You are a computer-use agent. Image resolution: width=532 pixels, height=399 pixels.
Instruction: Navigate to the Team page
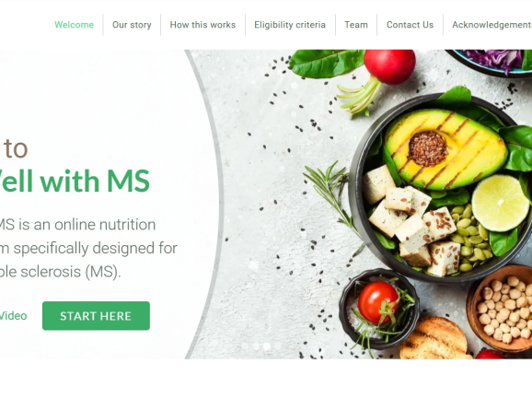356,25
